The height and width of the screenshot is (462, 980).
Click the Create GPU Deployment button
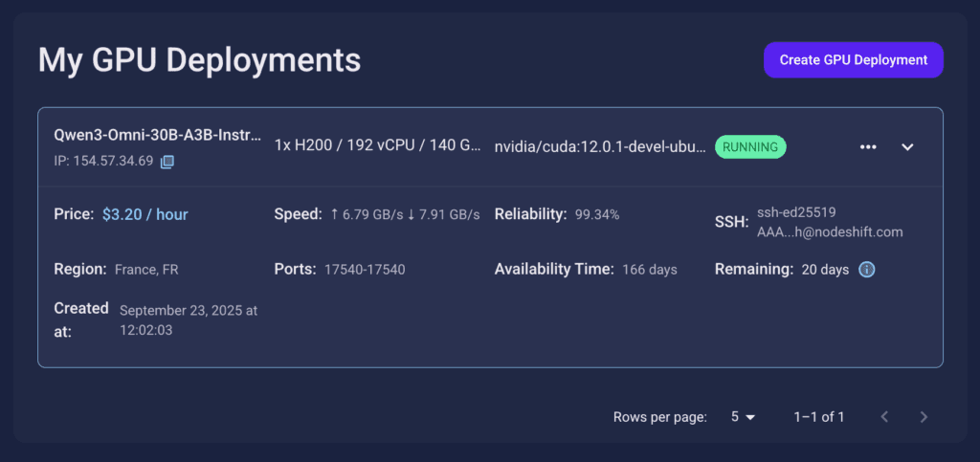point(853,59)
